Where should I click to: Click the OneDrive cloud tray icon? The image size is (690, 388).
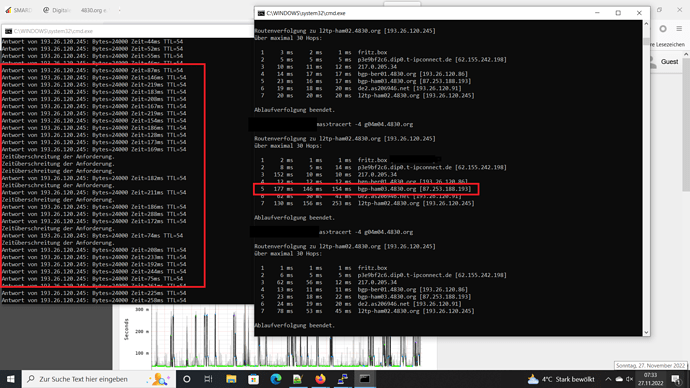click(x=619, y=379)
